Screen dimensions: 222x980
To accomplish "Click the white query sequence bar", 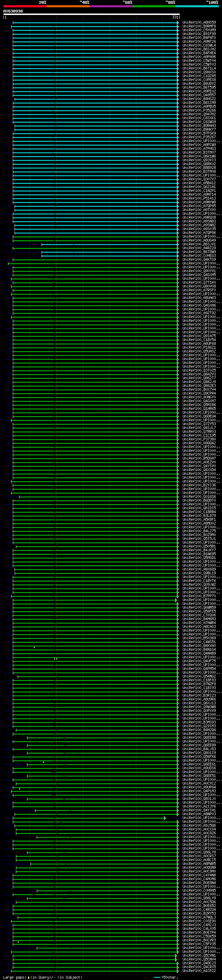I will [92, 14].
